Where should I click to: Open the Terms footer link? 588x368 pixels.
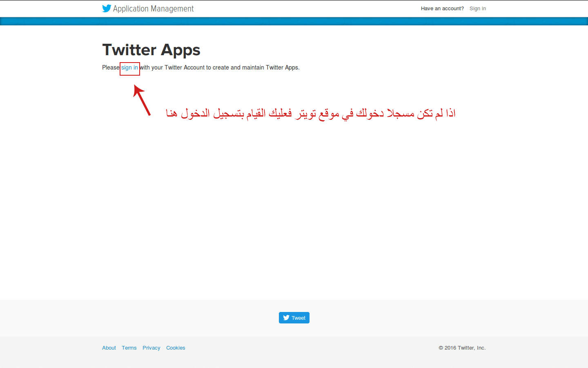pyautogui.click(x=129, y=348)
